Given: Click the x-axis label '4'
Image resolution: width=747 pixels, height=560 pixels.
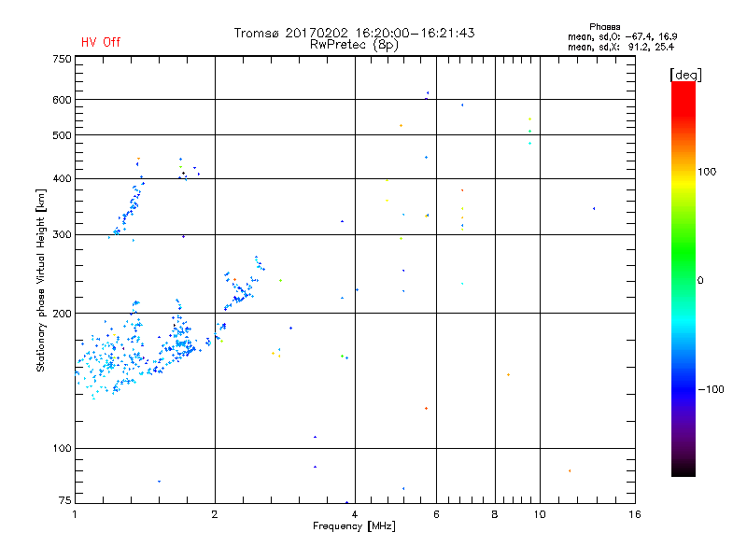Looking at the screenshot, I should [x=355, y=514].
